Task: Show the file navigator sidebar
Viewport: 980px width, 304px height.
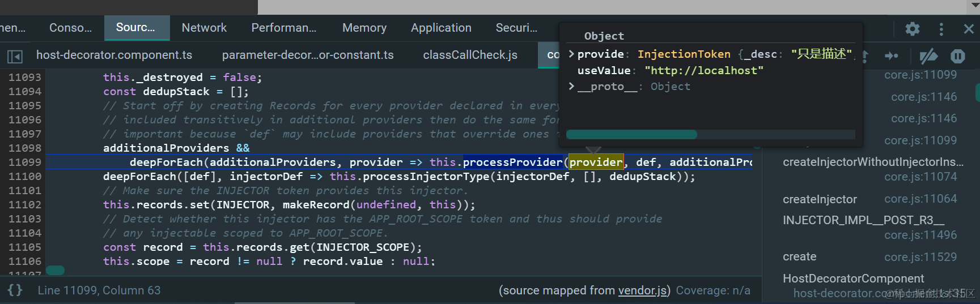Action: click(x=15, y=56)
